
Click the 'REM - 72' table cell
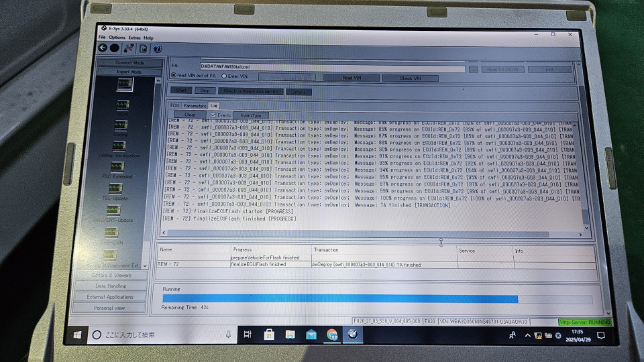pyautogui.click(x=193, y=264)
